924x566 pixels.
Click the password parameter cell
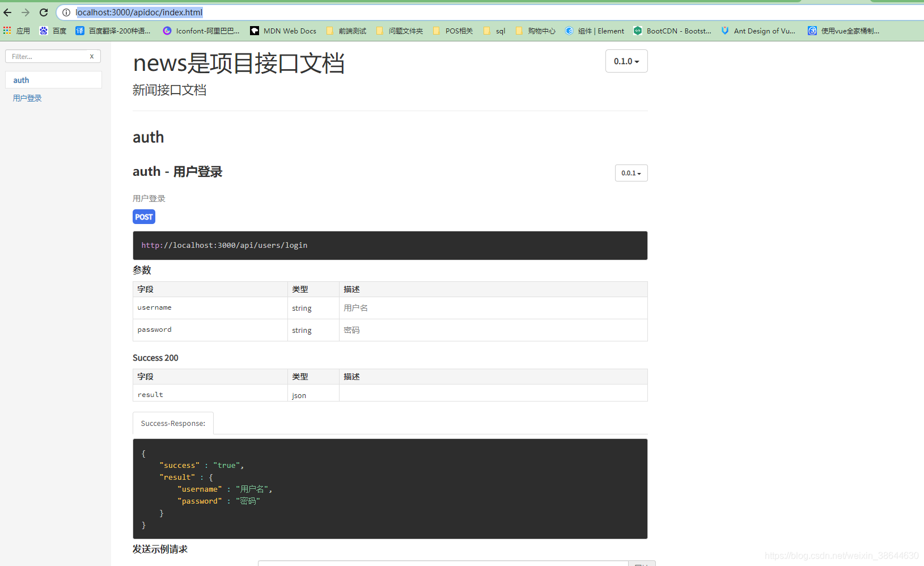pos(210,330)
